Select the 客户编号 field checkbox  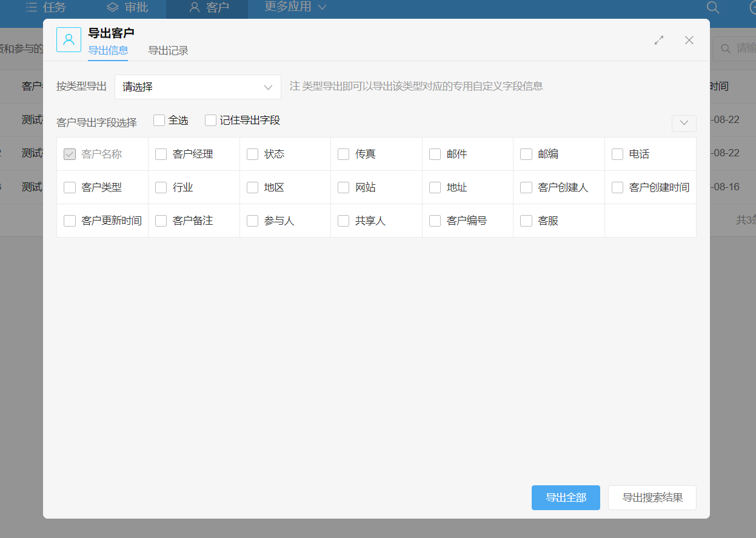click(x=435, y=221)
